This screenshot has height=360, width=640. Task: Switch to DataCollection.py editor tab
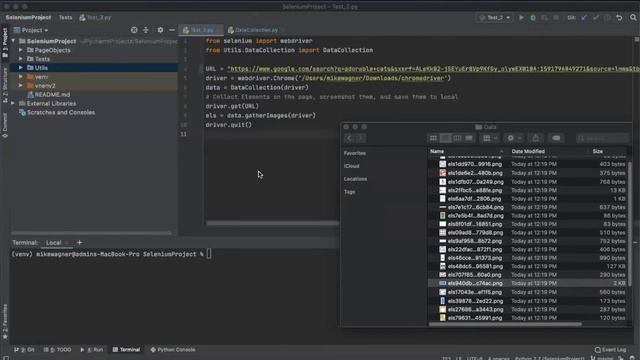[256, 30]
